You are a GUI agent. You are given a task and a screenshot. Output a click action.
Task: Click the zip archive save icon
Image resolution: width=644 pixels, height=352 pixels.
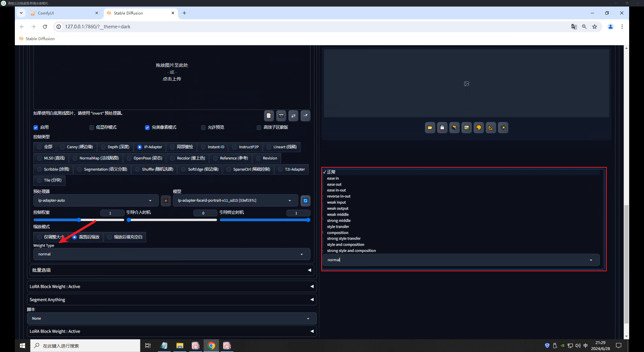coord(454,128)
